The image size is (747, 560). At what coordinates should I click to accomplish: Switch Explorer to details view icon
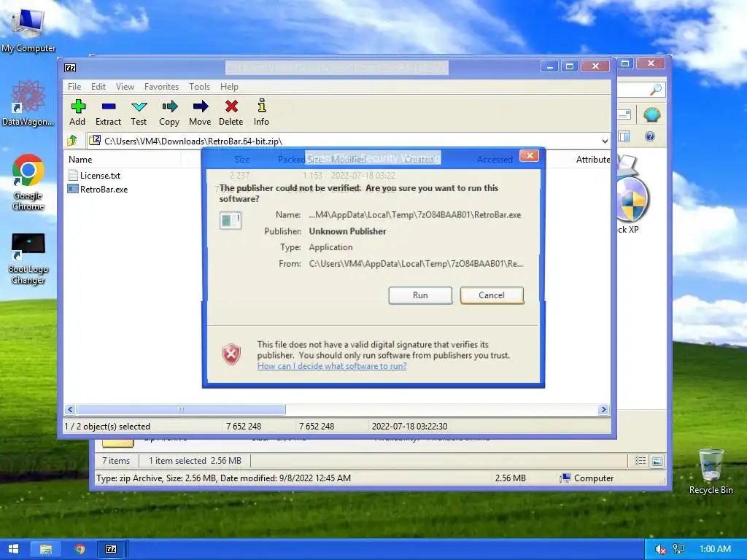tap(640, 461)
